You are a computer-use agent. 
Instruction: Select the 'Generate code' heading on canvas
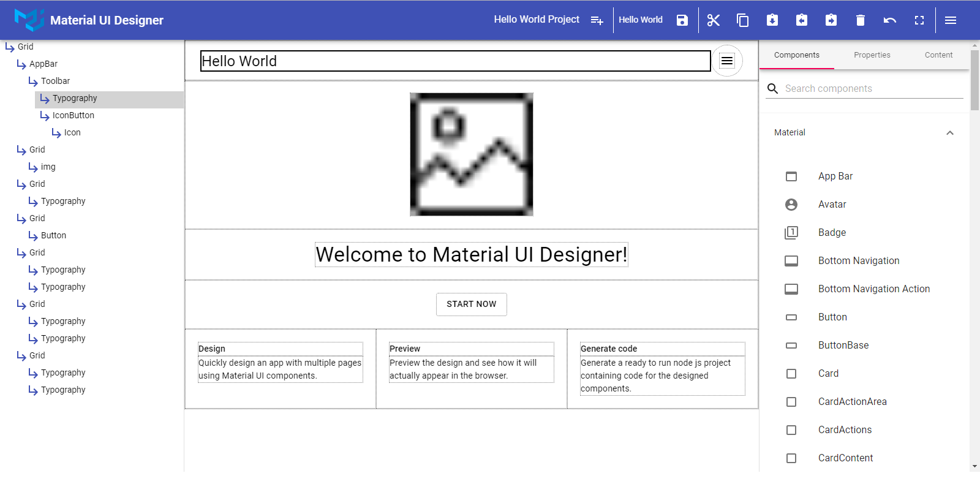click(663, 349)
